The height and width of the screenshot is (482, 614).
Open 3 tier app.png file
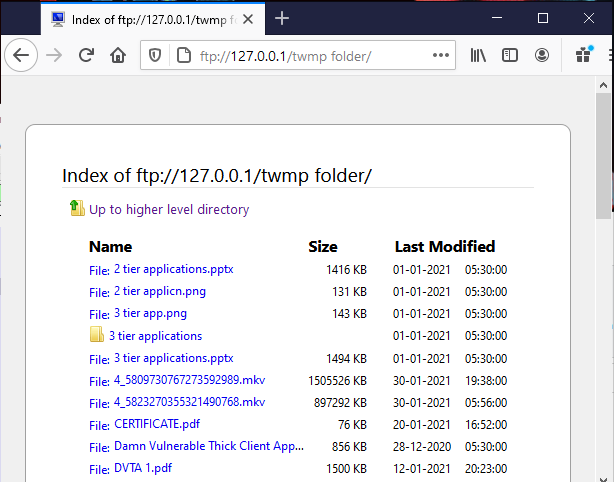150,313
